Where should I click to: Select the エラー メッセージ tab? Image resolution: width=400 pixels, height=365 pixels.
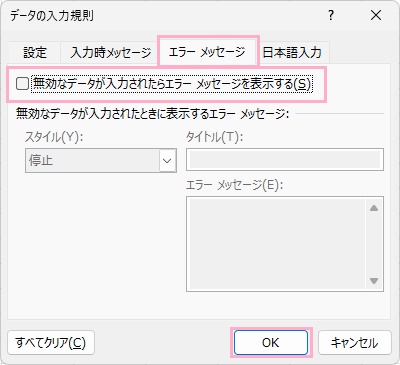pyautogui.click(x=207, y=52)
